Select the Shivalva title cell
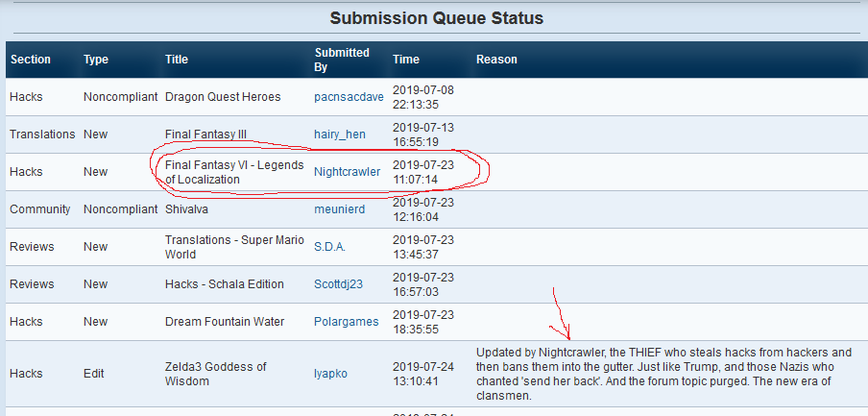The width and height of the screenshot is (868, 416). tap(186, 209)
